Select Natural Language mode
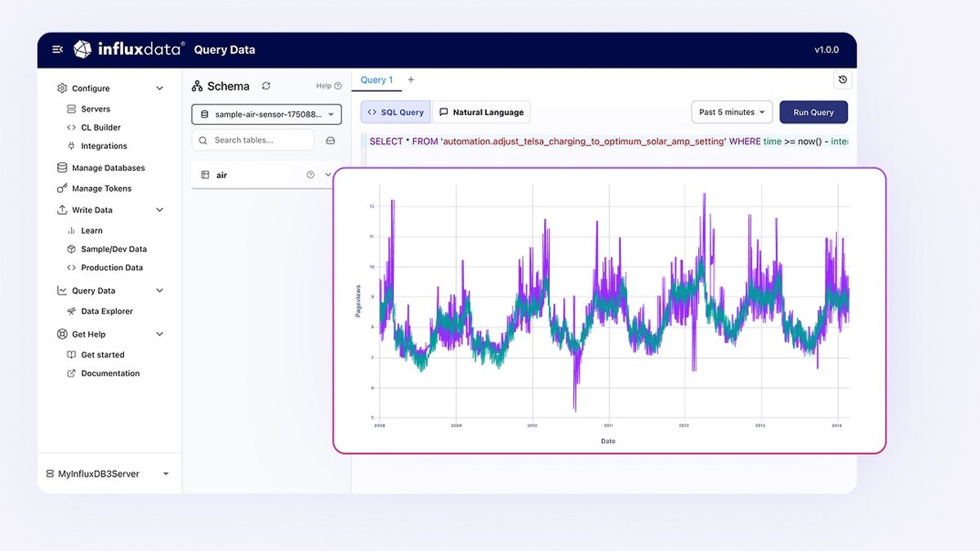 [x=481, y=113]
